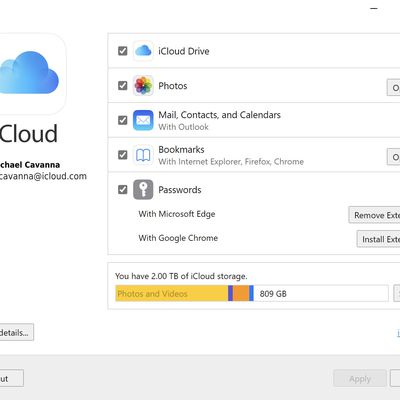Click the large iCloud cloud logo
Image resolution: width=400 pixels, height=400 pixels.
[29, 74]
